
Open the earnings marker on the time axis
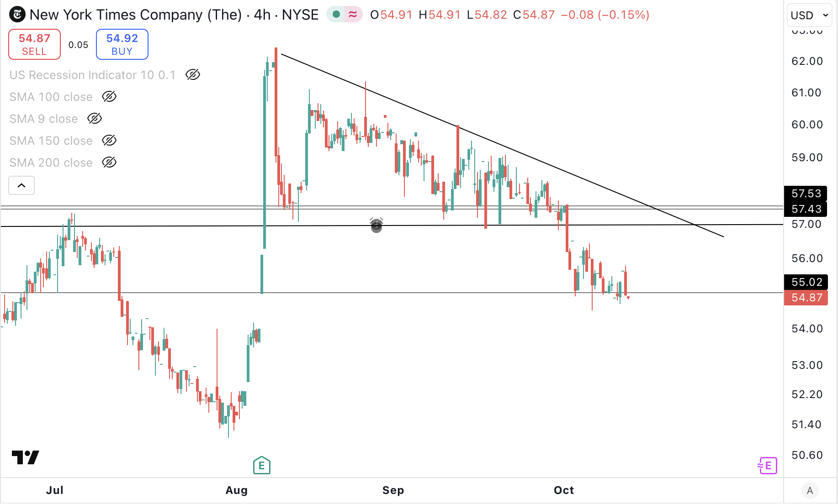point(261,465)
